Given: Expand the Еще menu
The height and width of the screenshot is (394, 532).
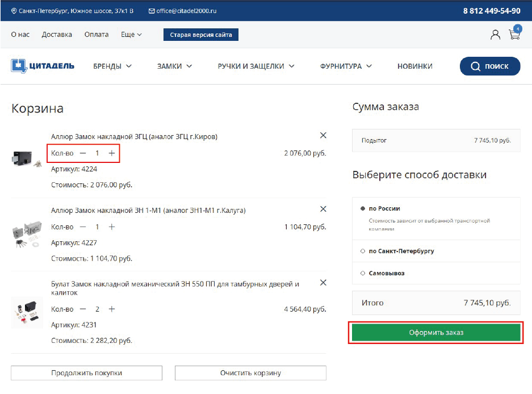Looking at the screenshot, I should point(131,35).
